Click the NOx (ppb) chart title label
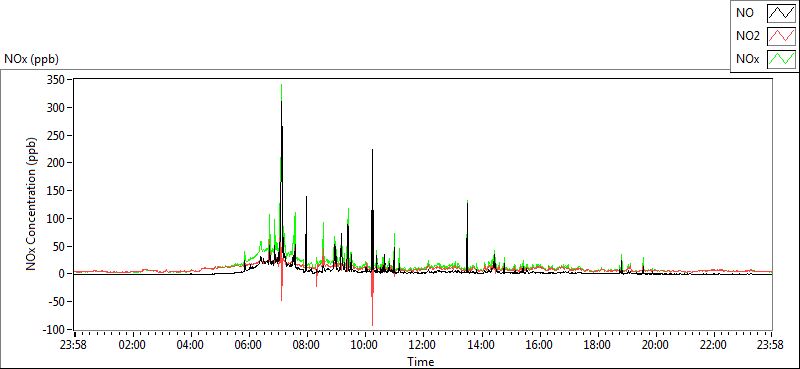800x369 pixels. point(32,59)
